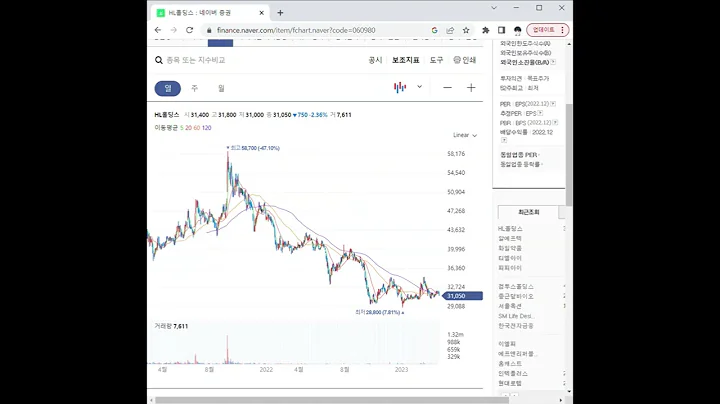
Task: Click the vertical page scrollbar thumb
Action: pyautogui.click(x=569, y=155)
